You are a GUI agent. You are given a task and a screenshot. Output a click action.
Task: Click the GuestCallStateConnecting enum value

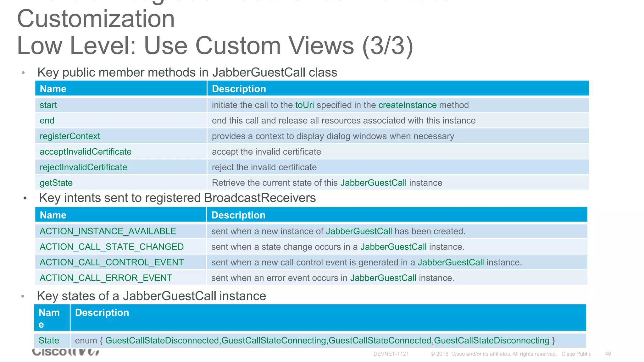(x=274, y=341)
